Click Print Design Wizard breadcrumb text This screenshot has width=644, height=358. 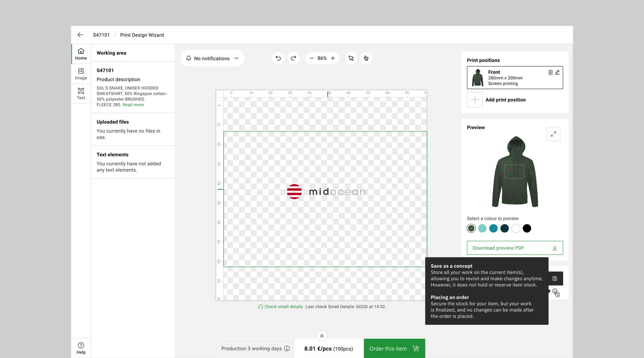(142, 35)
